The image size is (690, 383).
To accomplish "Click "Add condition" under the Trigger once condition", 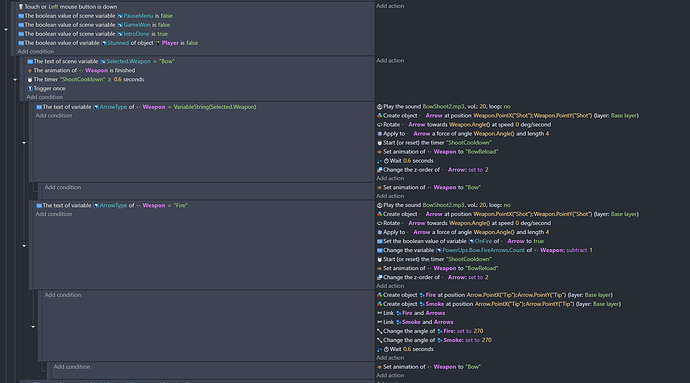I will tap(44, 97).
